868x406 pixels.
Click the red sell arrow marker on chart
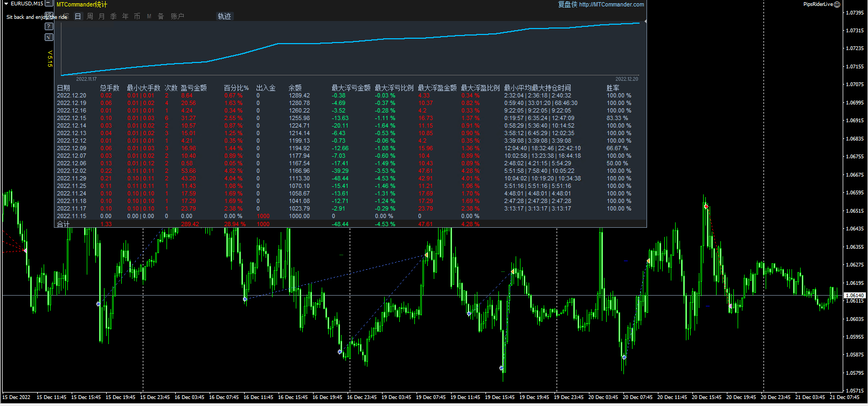(706, 206)
